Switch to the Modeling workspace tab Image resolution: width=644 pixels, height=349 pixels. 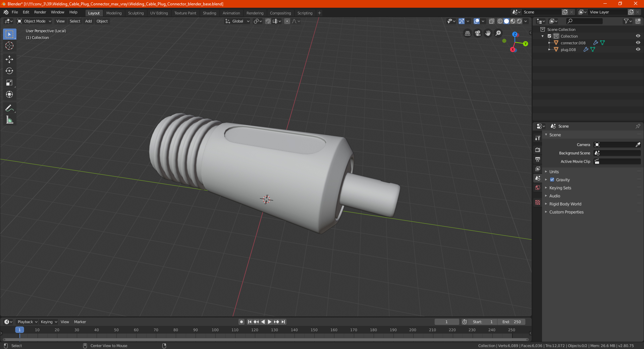pos(114,13)
